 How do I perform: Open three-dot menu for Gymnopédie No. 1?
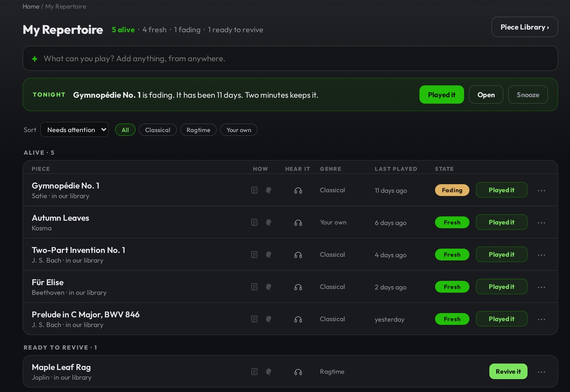[541, 190]
